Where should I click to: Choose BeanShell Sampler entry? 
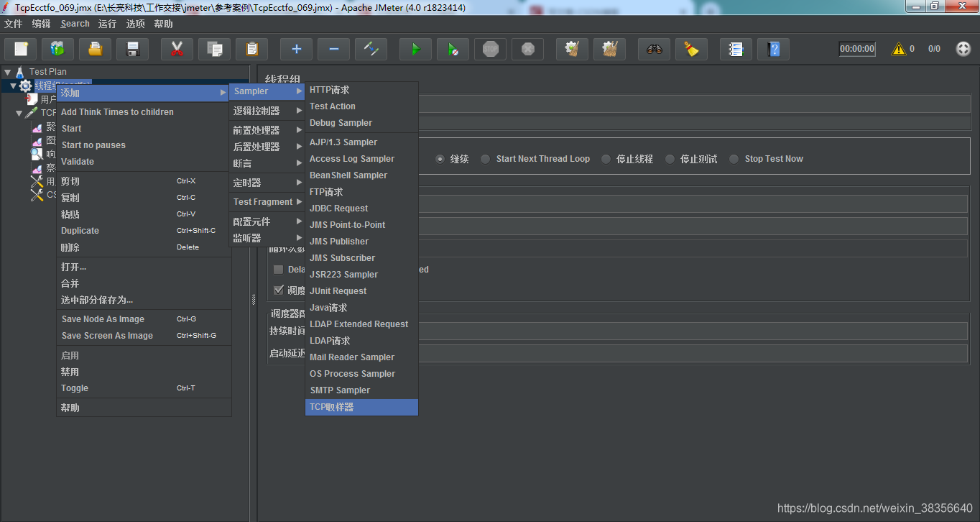click(361, 175)
